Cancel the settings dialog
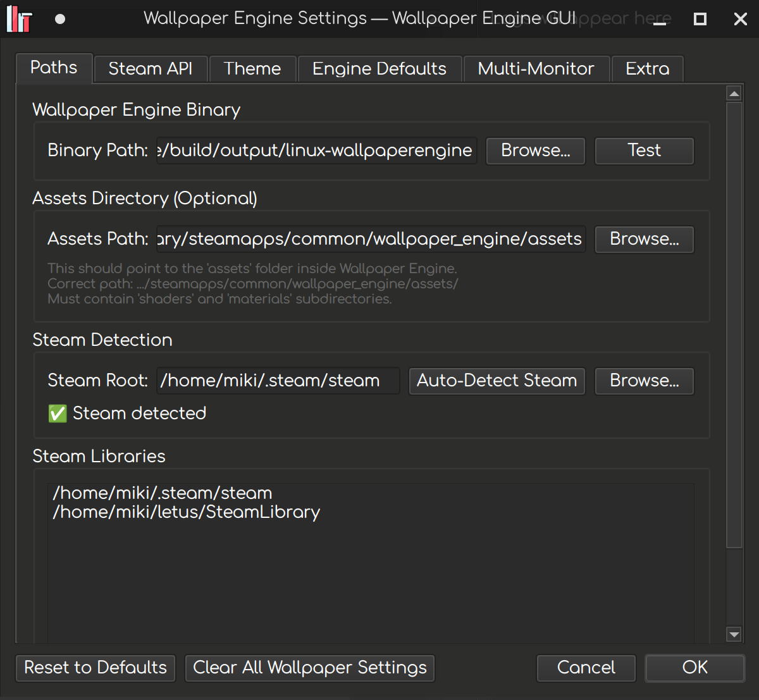 tap(586, 668)
